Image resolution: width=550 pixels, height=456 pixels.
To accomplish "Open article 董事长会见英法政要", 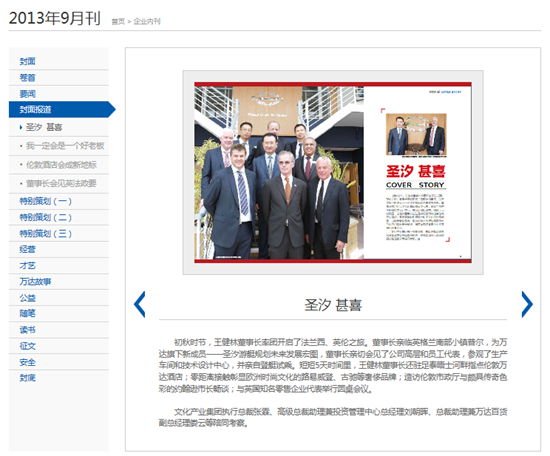I will point(61,183).
